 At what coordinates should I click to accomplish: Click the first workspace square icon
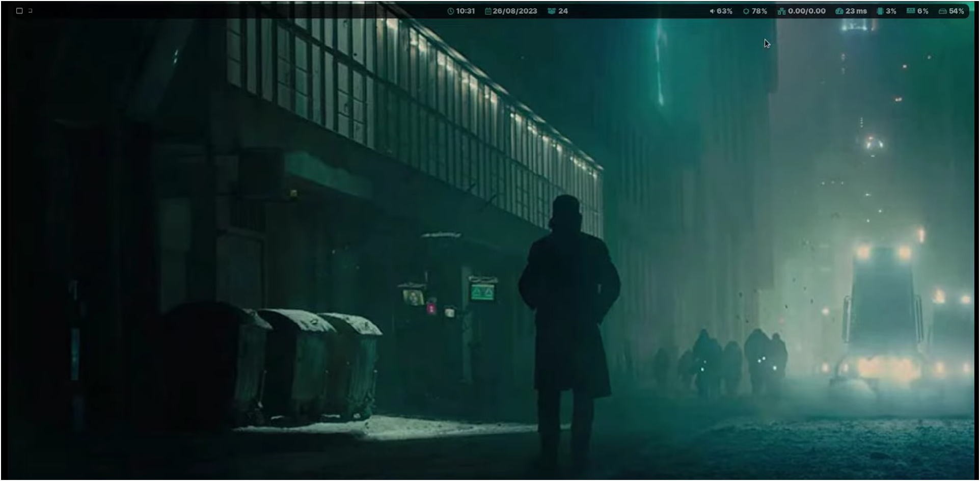19,11
